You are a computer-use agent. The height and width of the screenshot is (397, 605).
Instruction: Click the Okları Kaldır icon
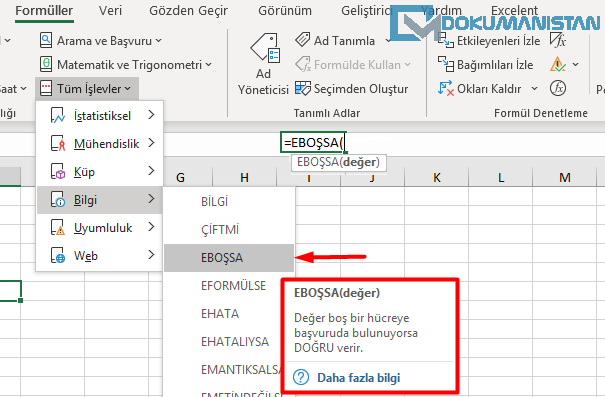[x=446, y=88]
